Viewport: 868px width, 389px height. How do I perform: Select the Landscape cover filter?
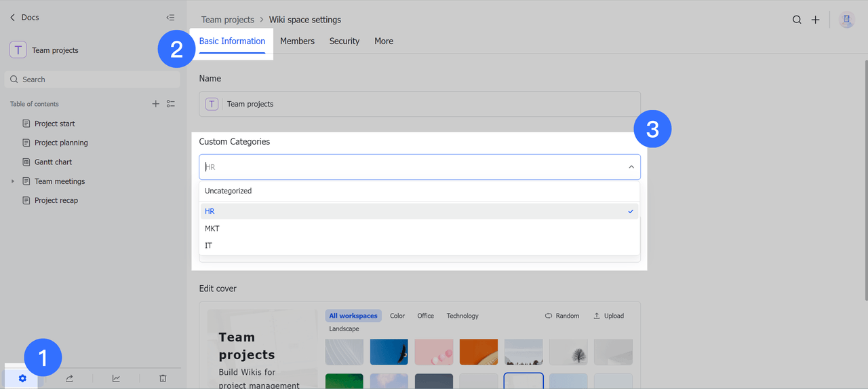tap(344, 329)
